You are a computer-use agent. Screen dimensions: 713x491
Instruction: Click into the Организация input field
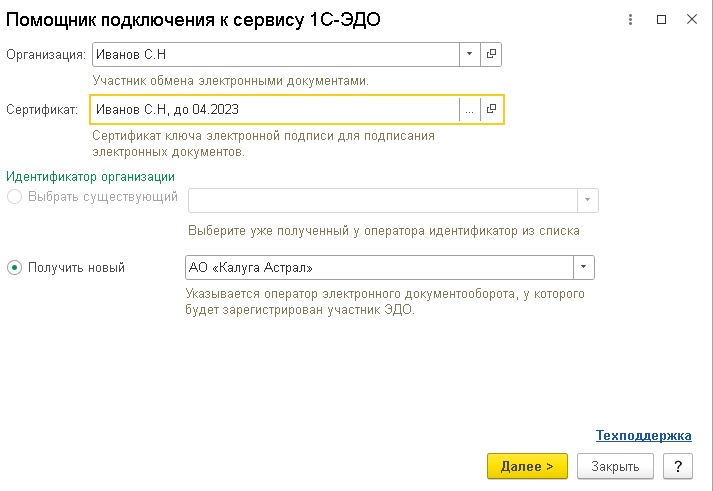[x=276, y=54]
